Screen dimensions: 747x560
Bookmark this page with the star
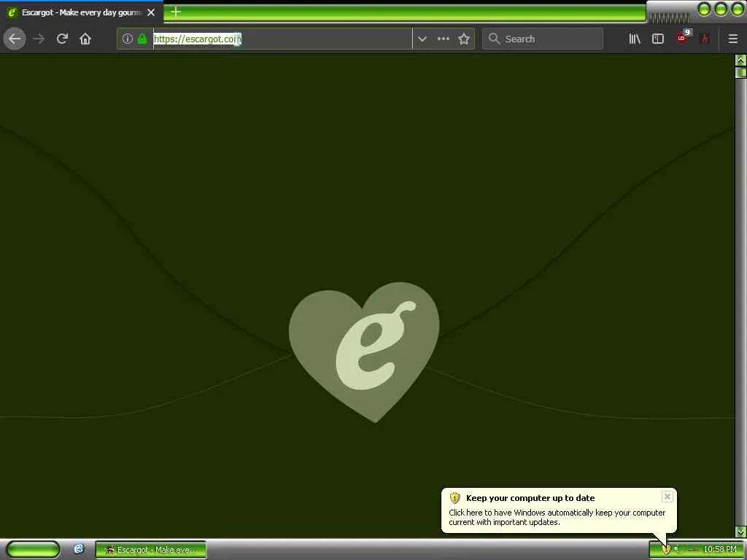(x=464, y=39)
